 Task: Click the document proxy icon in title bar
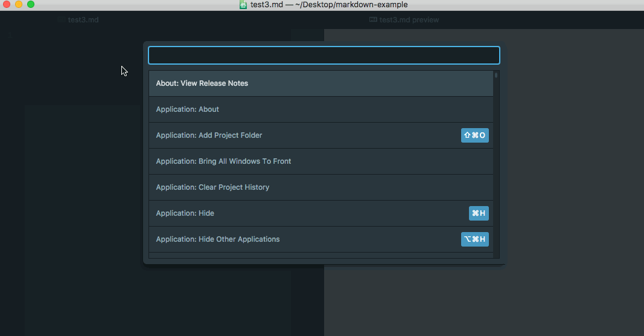click(243, 4)
